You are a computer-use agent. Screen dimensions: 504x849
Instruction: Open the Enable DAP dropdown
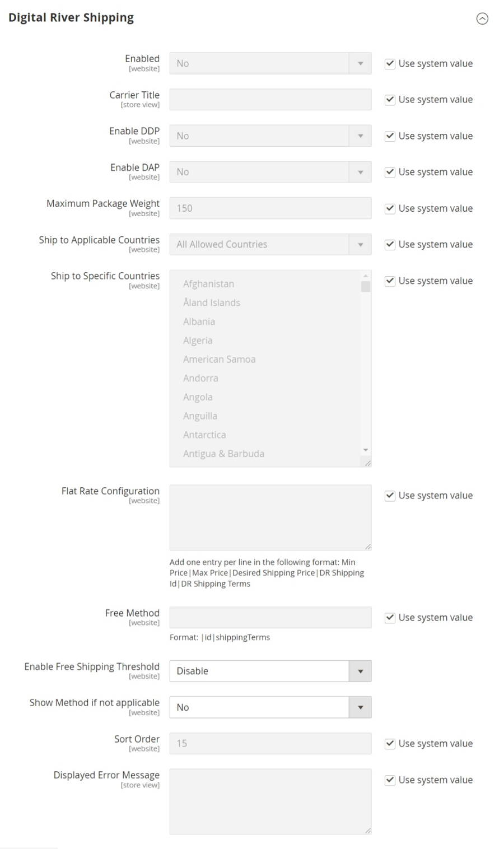click(x=270, y=172)
